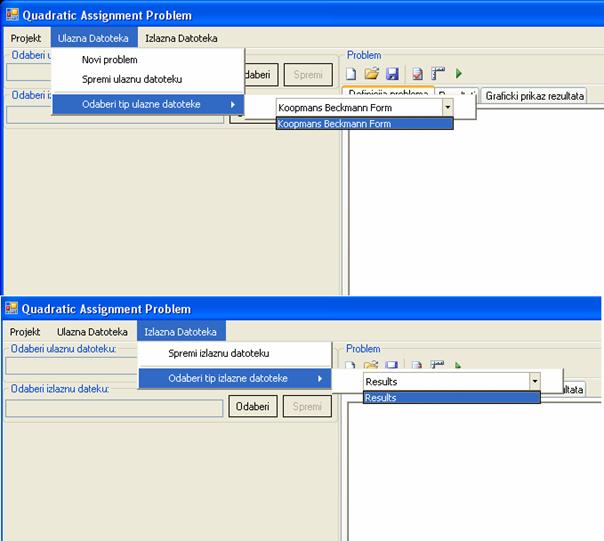Click the Spremi button in the bottom window
Screen dimensions: 604x541
click(307, 406)
